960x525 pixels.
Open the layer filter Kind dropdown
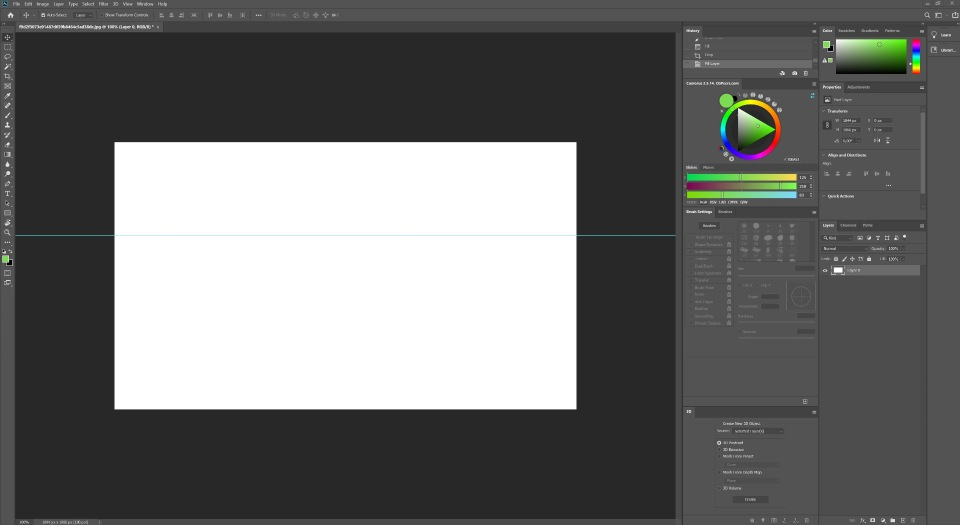coord(837,238)
